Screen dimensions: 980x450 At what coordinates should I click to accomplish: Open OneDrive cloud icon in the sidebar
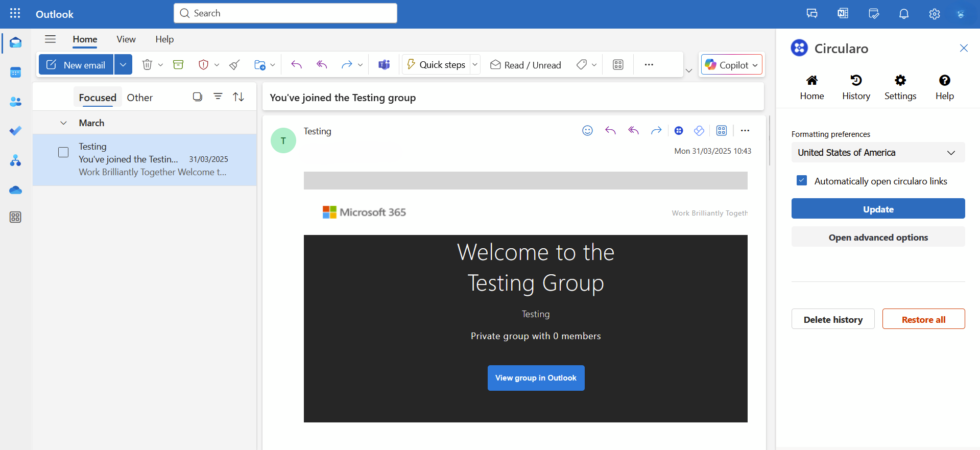[x=15, y=190]
